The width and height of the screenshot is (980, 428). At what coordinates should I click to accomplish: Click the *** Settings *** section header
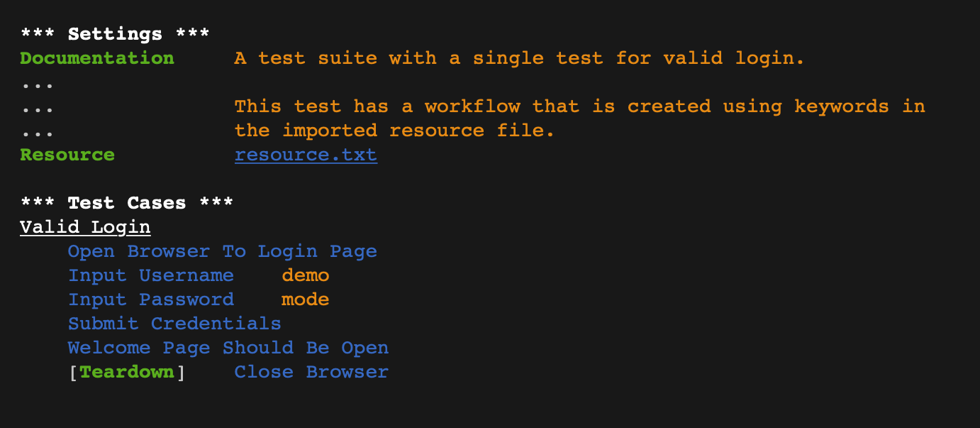115,34
